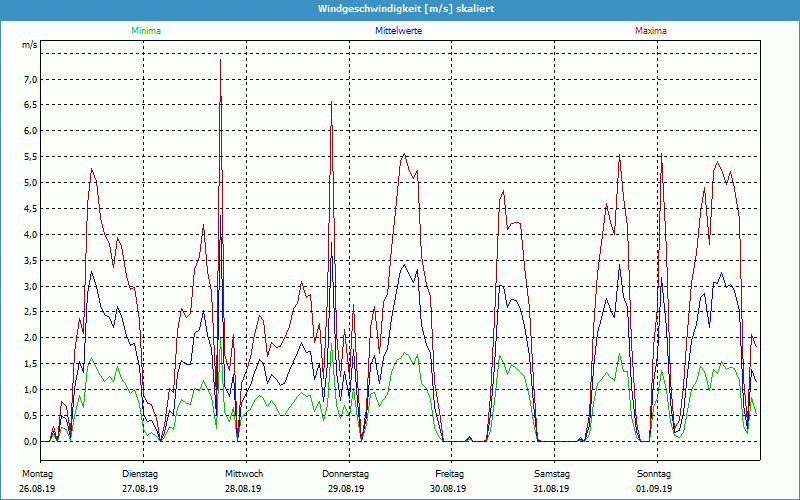Click the '6,0' y-axis value
The height and width of the screenshot is (500, 800).
[x=30, y=131]
